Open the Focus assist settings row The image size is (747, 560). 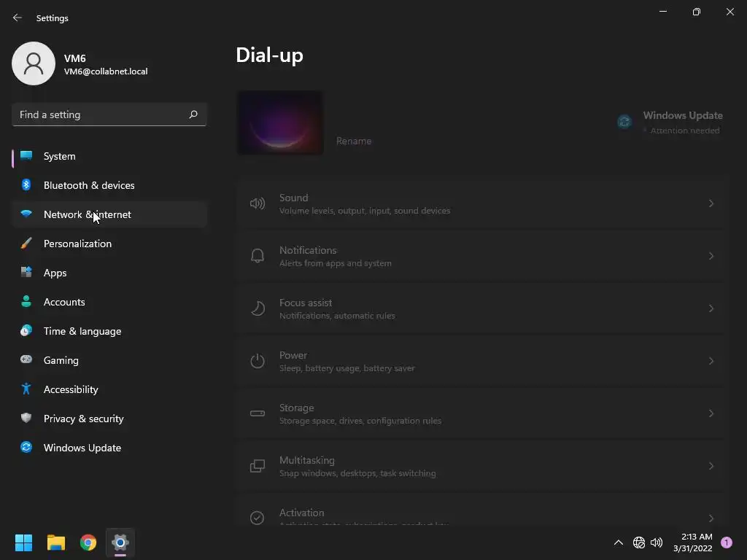[481, 308]
